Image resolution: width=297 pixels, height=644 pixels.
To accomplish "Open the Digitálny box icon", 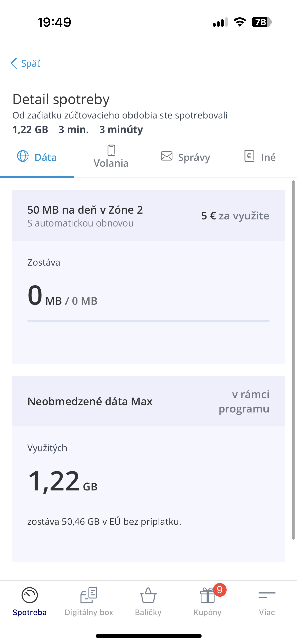I will pyautogui.click(x=89, y=595).
